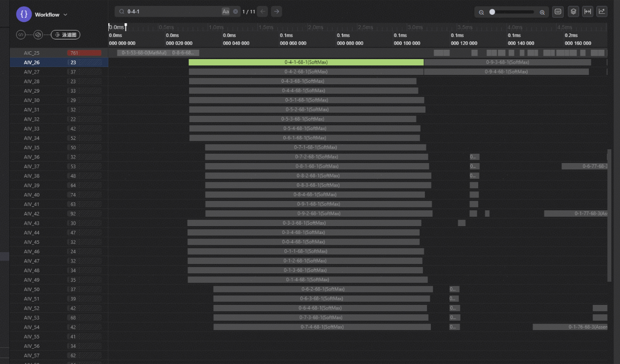Click the purple Workflow braces logo
This screenshot has height=364, width=620.
[24, 15]
